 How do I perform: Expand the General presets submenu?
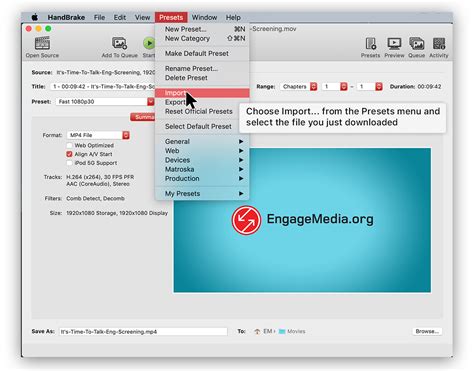pyautogui.click(x=202, y=142)
